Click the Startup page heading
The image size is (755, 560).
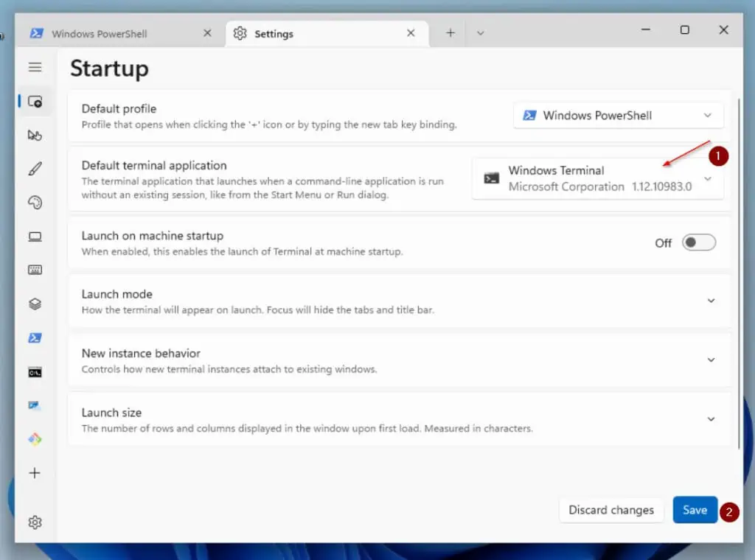pyautogui.click(x=109, y=69)
